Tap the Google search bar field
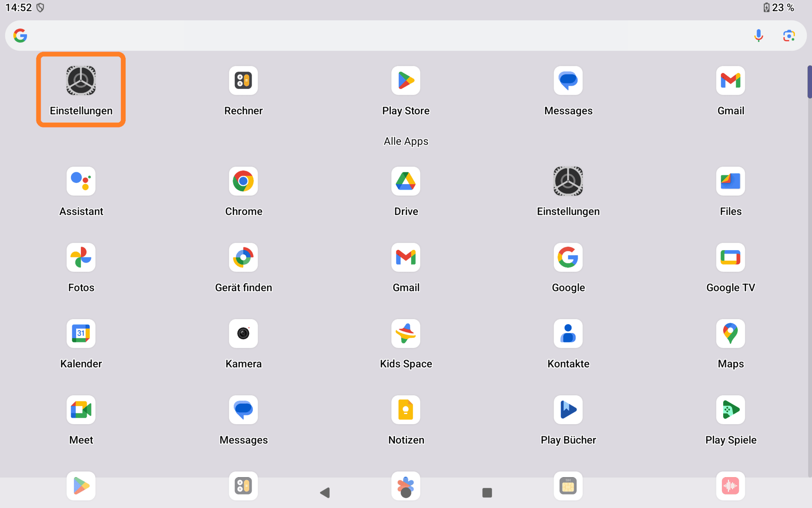The image size is (812, 508). [x=381, y=36]
